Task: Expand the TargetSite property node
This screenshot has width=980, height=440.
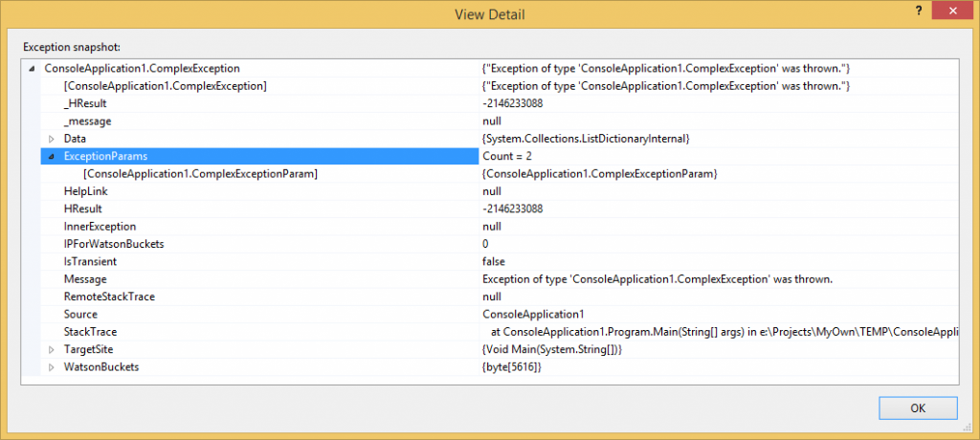Action: (x=52, y=349)
